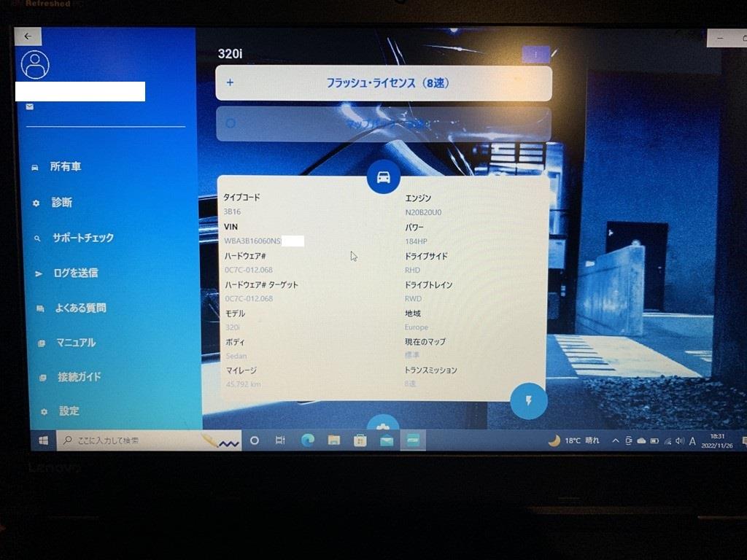Select the 地域 value Europe
The width and height of the screenshot is (747, 560).
tap(417, 327)
